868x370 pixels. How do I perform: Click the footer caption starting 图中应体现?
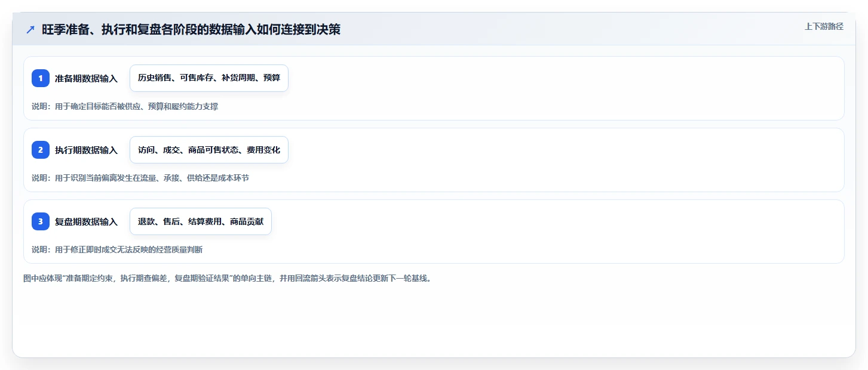[x=227, y=278]
